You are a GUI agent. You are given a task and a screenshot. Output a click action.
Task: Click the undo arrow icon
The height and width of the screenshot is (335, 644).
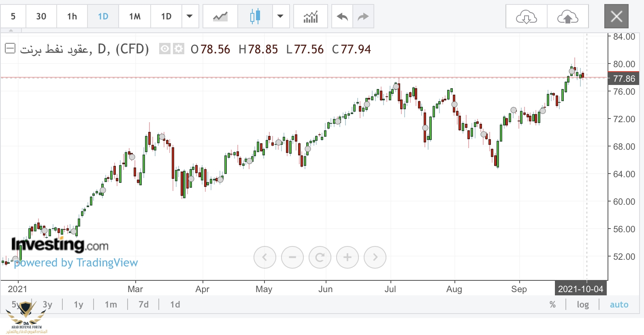coord(342,17)
